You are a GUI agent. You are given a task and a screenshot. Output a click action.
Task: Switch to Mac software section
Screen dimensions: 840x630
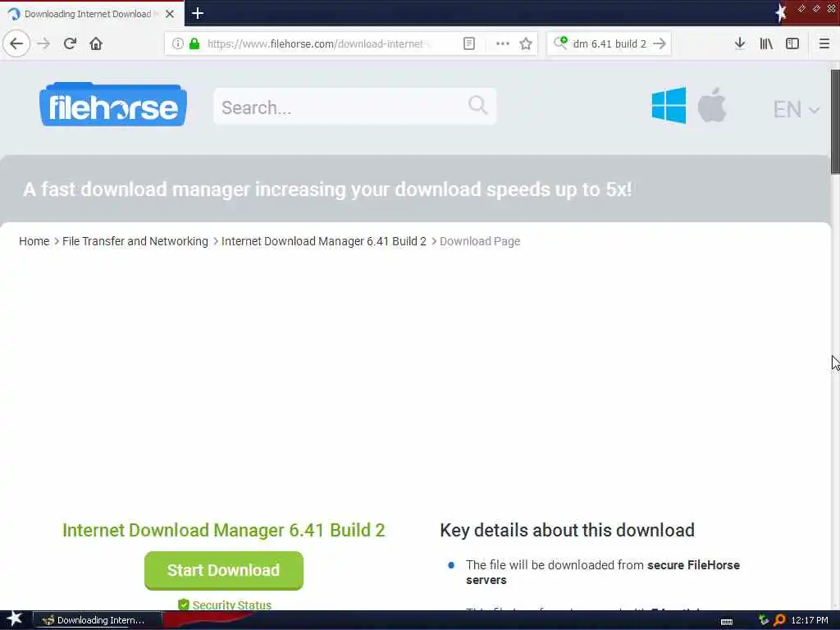point(712,106)
